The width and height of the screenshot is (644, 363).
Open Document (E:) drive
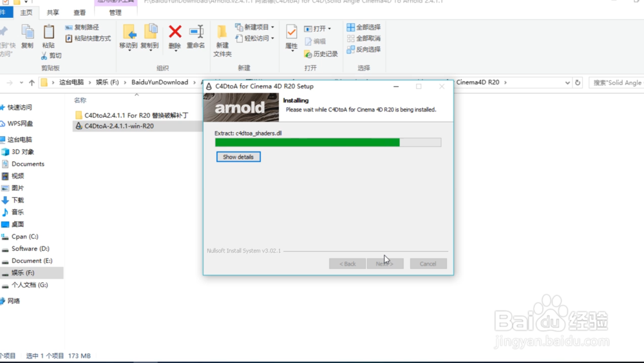[32, 260]
